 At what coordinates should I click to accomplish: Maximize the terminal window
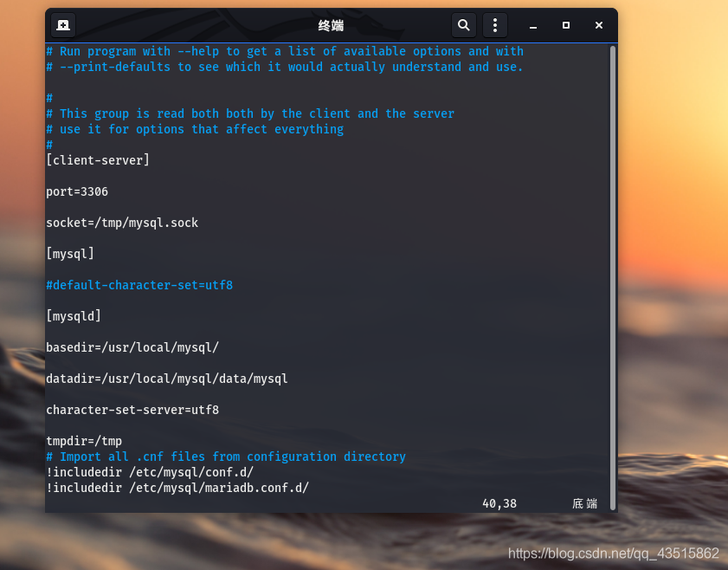click(566, 25)
